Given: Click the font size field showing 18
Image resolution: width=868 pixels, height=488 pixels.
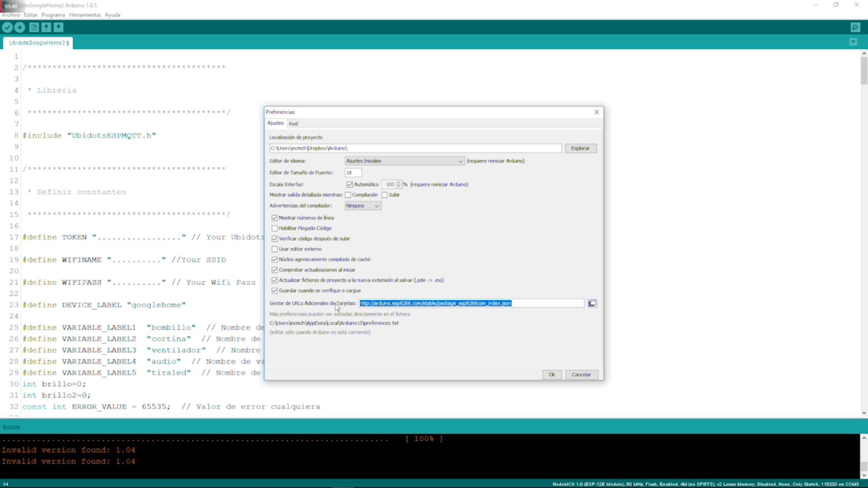Looking at the screenshot, I should pos(353,173).
